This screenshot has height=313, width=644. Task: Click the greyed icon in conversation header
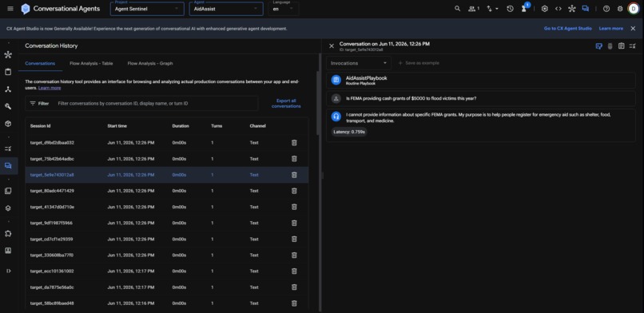(610, 46)
